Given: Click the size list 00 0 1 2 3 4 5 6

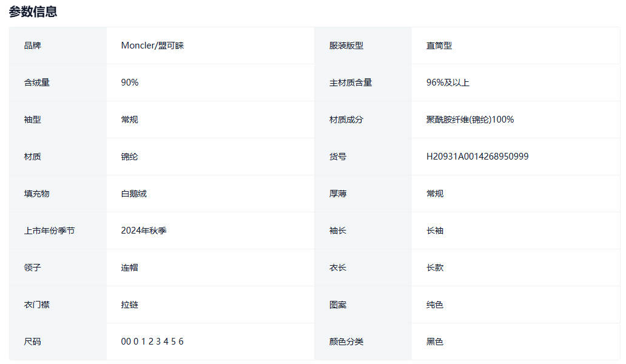Looking at the screenshot, I should [x=152, y=342].
